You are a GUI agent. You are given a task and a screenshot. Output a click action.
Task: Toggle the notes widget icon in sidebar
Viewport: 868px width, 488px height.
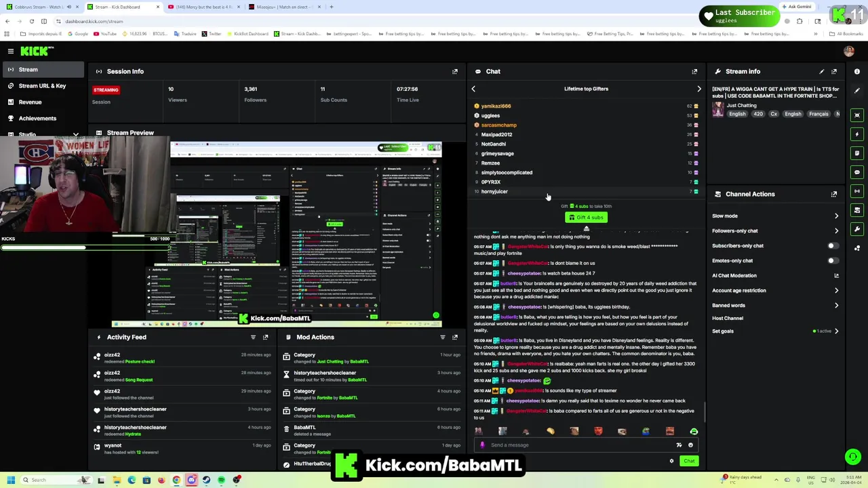tap(857, 153)
